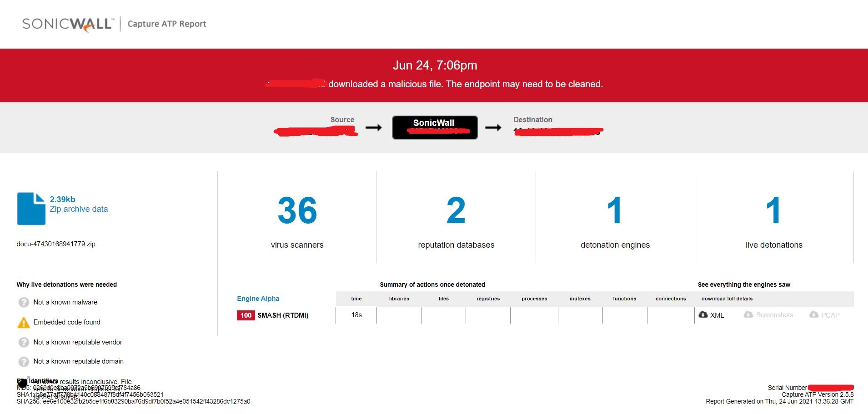Download the XML full details
Screen dimensions: 868x414
pyautogui.click(x=717, y=315)
